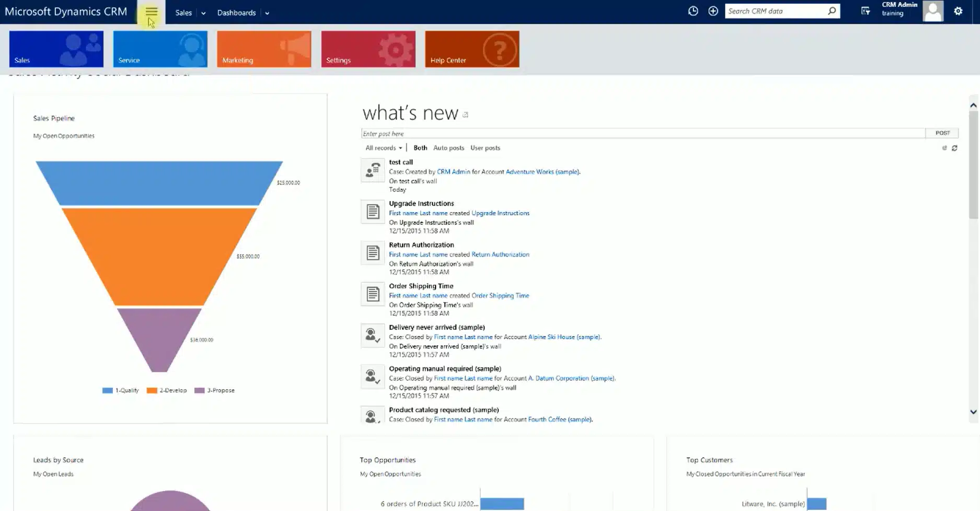Viewport: 980px width, 511px height.
Task: Open the Marketing module tile
Action: pos(264,49)
